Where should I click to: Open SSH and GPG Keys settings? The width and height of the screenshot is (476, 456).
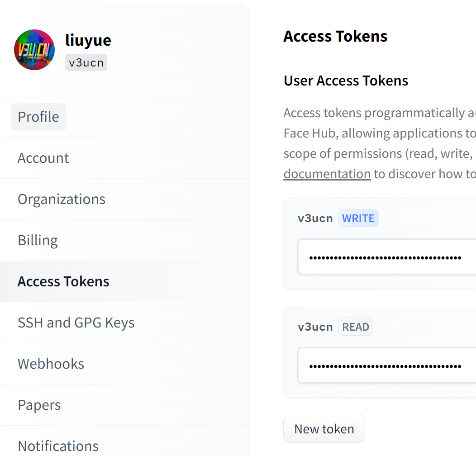[76, 323]
